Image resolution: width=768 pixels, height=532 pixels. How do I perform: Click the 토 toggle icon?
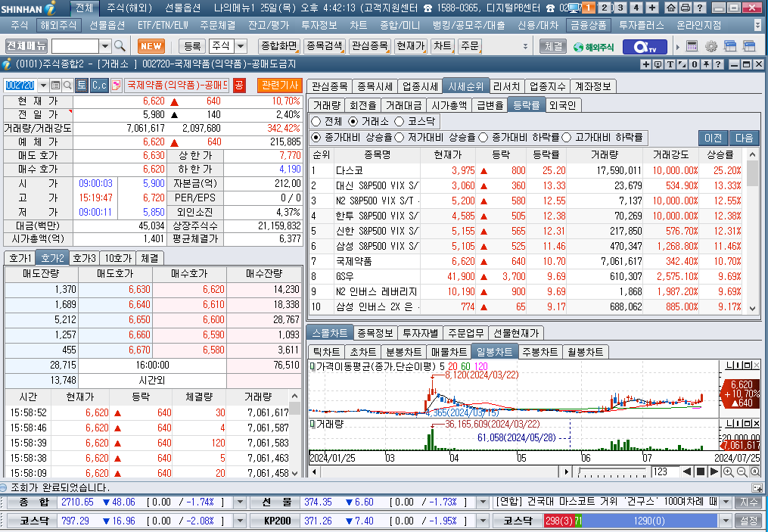pyautogui.click(x=81, y=86)
